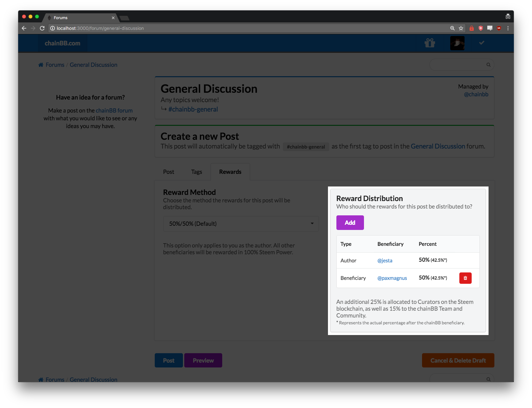Click the Preview button
The width and height of the screenshot is (532, 408).
tap(203, 360)
